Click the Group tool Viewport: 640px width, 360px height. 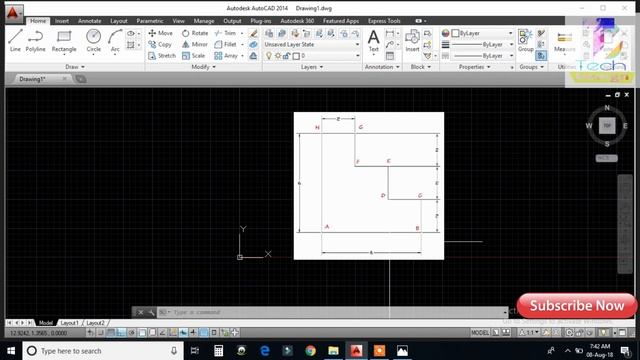click(x=525, y=41)
